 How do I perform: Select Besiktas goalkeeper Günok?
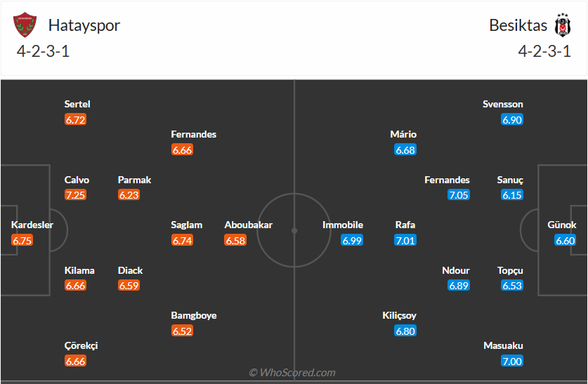[562, 225]
